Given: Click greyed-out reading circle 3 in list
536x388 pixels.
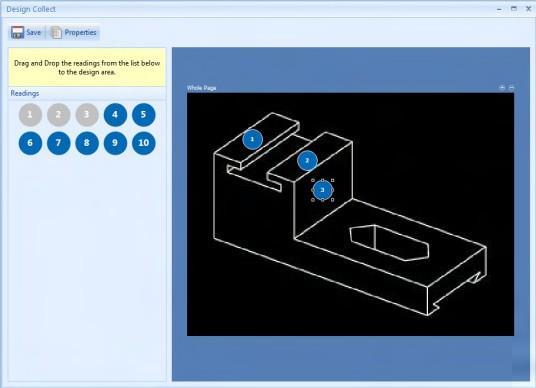Looking at the screenshot, I should coord(87,115).
